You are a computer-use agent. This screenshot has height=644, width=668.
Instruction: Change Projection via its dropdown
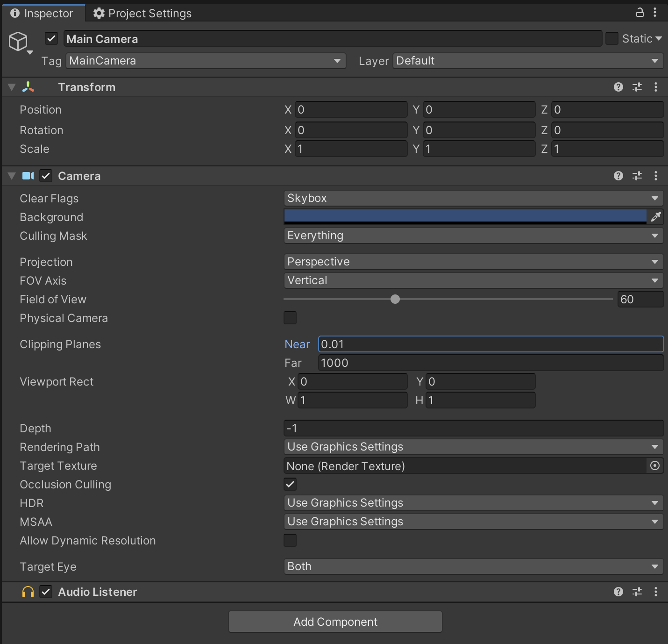[x=473, y=262]
